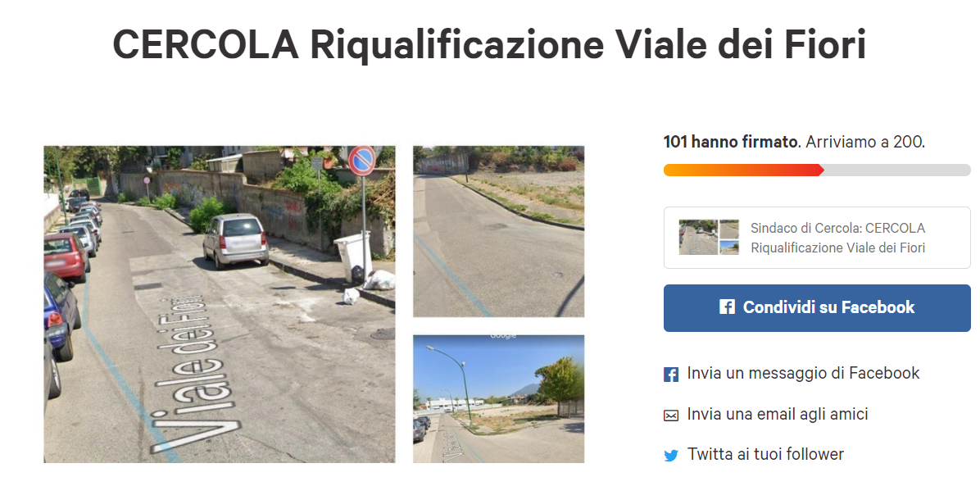Click the Facebook logo inside the blue button
The width and height of the screenshot is (980, 477).
727,307
